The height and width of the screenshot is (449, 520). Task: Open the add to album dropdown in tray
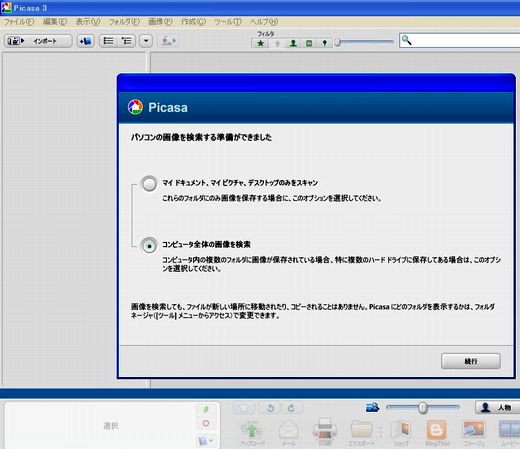(x=206, y=441)
